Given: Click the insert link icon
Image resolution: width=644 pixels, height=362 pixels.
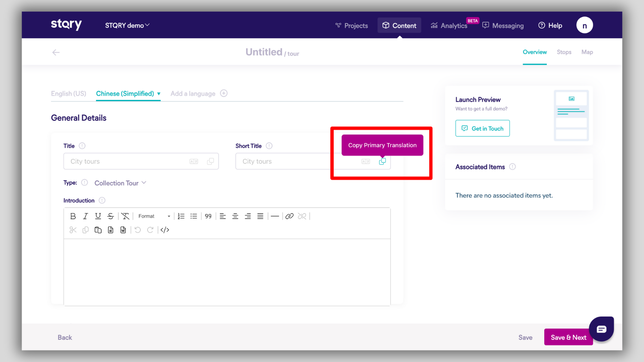Looking at the screenshot, I should click(289, 216).
